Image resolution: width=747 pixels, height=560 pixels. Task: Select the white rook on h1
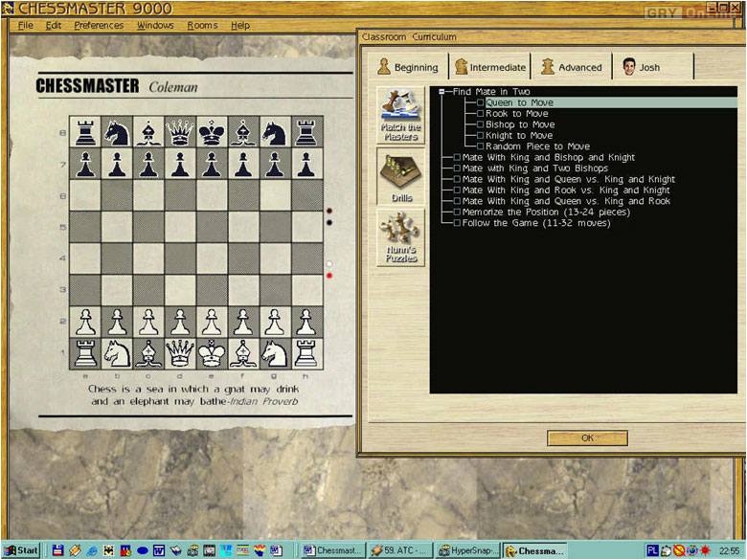coord(306,354)
